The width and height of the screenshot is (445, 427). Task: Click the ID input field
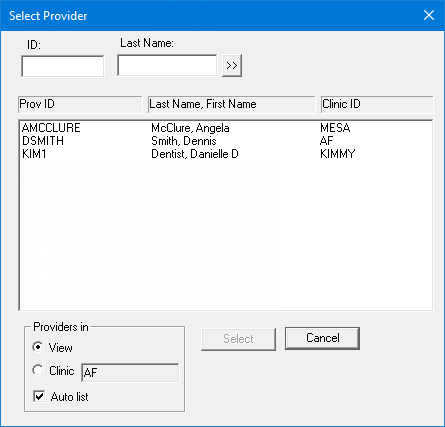click(x=63, y=66)
